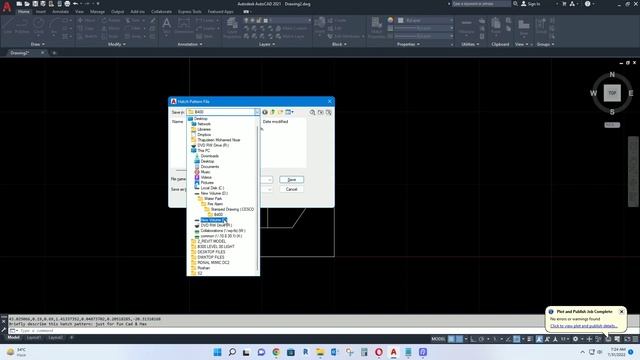Expand the Properties panel title dropdown

click(x=408, y=44)
